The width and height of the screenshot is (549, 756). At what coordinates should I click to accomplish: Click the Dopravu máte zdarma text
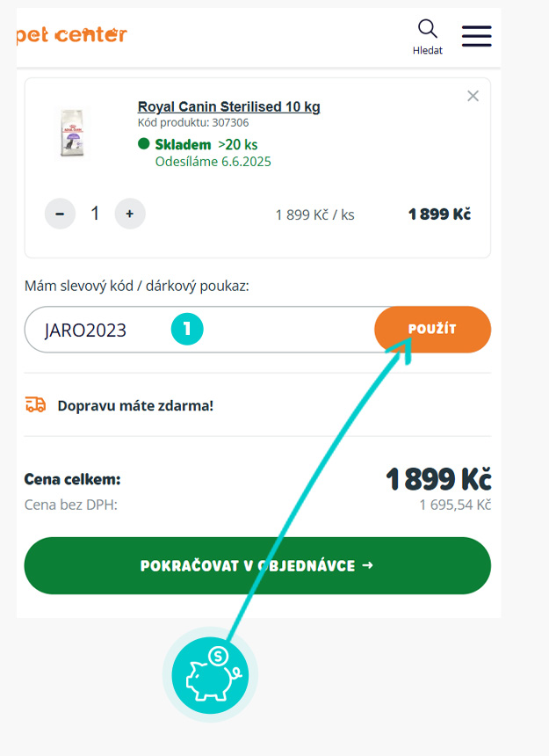tap(135, 406)
